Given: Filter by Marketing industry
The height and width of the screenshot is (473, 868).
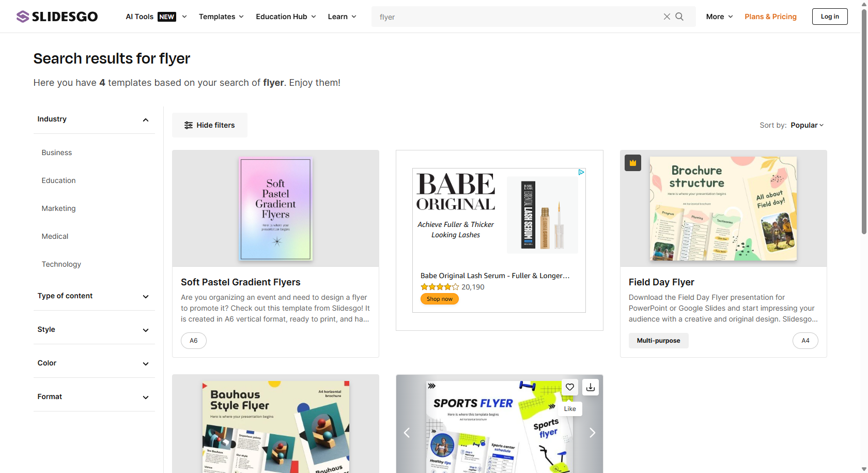Looking at the screenshot, I should (58, 208).
